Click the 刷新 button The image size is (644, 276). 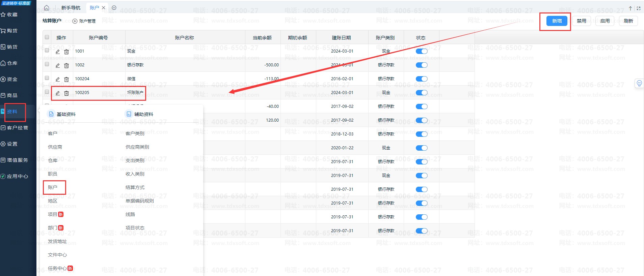click(628, 21)
